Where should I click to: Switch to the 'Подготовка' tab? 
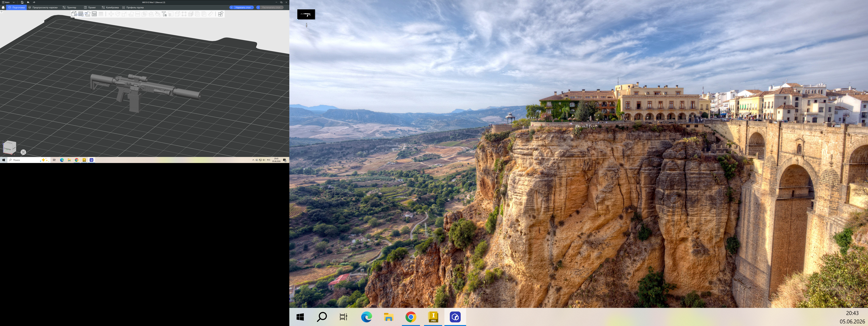point(17,7)
